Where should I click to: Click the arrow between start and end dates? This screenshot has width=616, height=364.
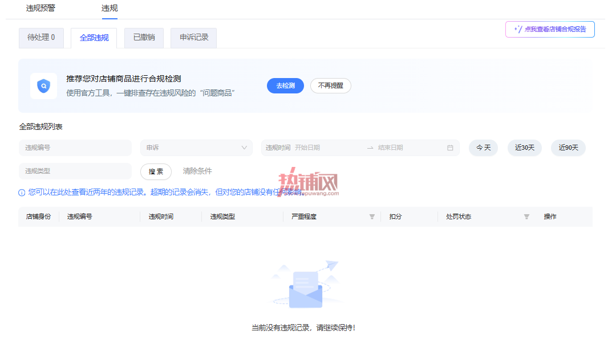pyautogui.click(x=370, y=148)
